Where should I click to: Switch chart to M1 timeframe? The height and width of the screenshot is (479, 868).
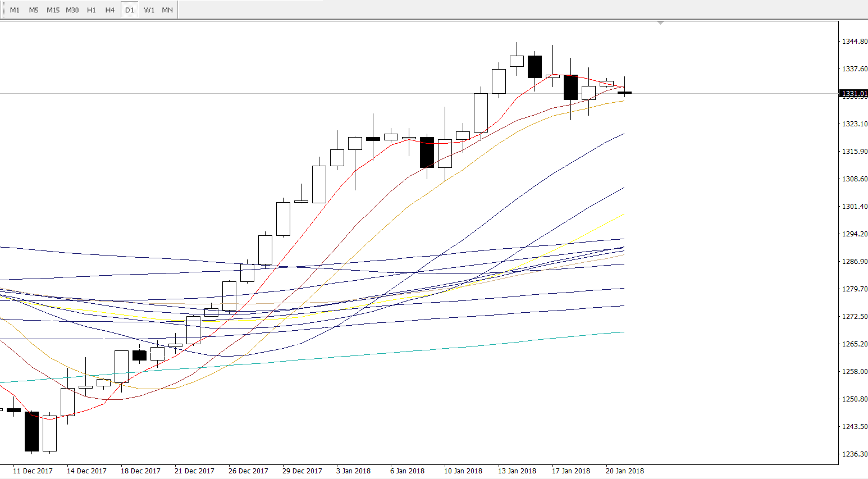[x=15, y=10]
